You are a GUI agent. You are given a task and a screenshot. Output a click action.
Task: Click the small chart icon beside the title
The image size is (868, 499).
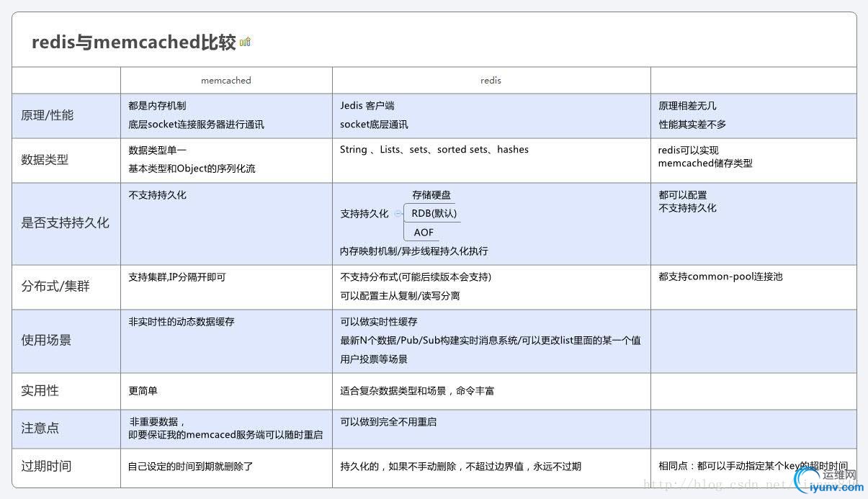click(245, 42)
